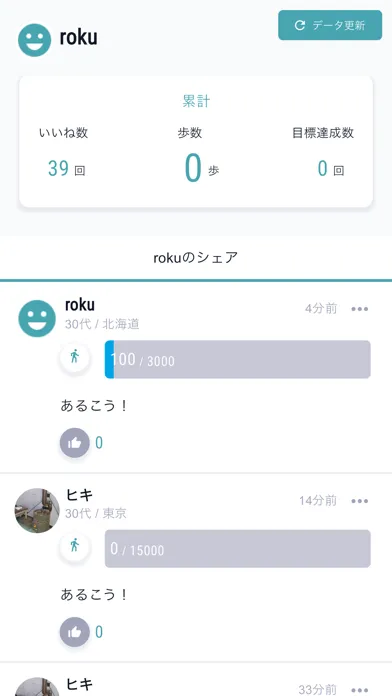Select the rokuのシェア tab
This screenshot has height=696, width=392.
click(196, 257)
